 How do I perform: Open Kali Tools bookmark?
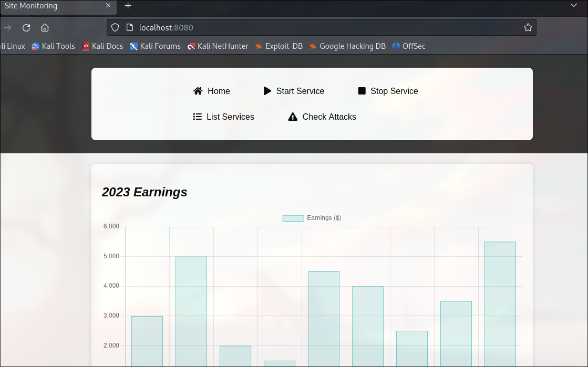(x=53, y=46)
